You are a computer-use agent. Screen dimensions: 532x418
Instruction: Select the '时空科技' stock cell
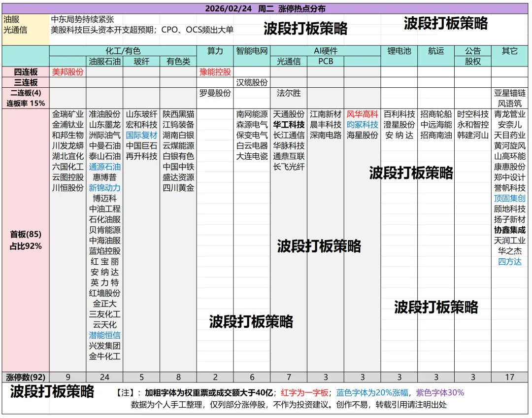click(472, 114)
